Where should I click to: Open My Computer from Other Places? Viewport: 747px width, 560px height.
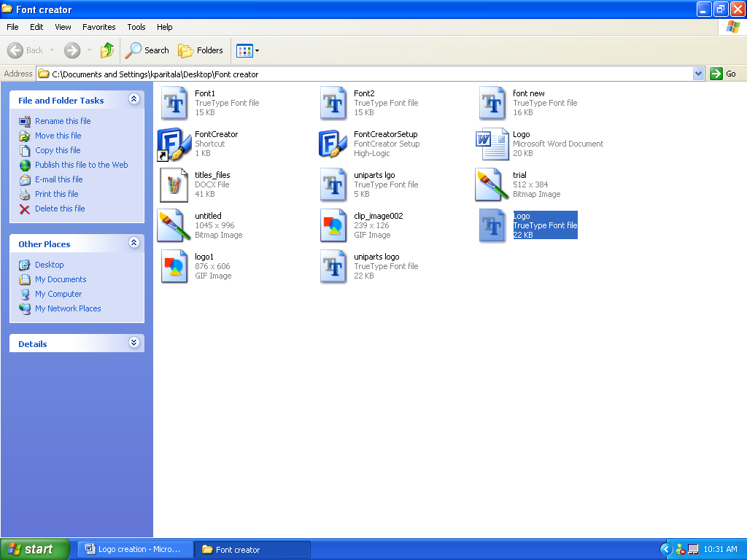(58, 294)
